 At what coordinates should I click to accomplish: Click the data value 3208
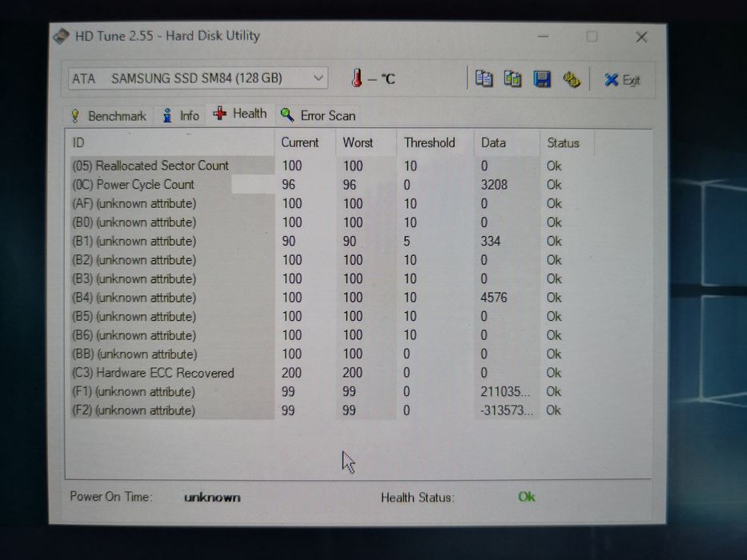494,185
